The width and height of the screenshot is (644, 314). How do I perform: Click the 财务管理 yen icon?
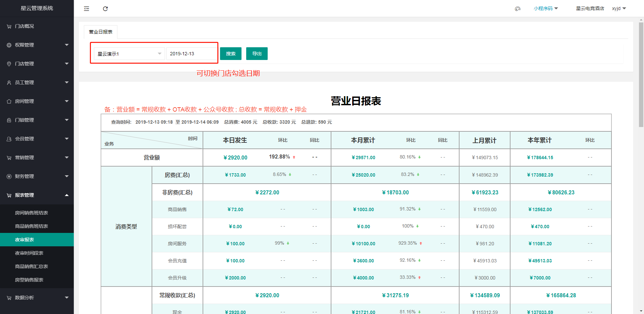point(9,176)
